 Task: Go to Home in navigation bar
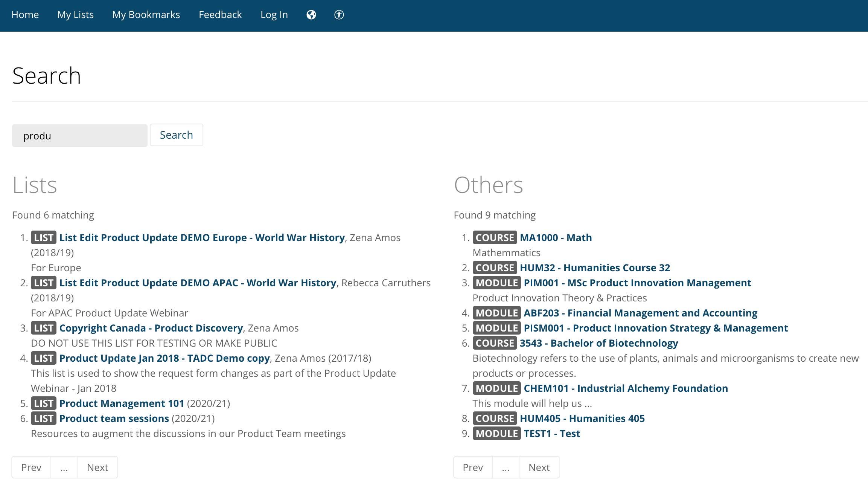(x=25, y=15)
